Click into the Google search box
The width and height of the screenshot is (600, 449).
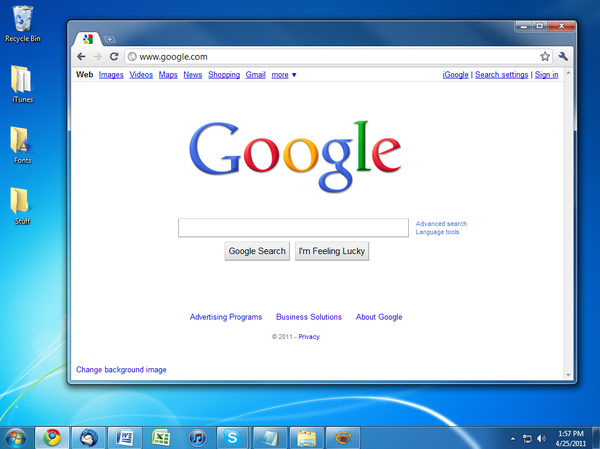tap(293, 228)
